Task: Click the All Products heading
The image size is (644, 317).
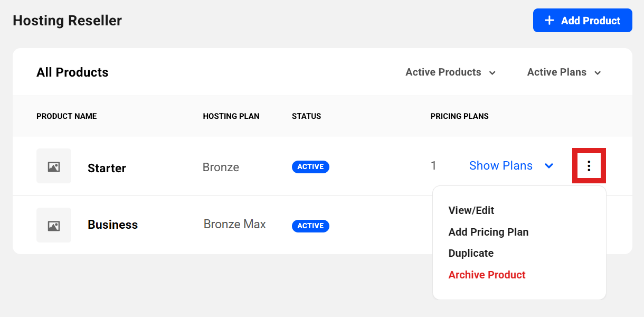Action: pyautogui.click(x=72, y=72)
